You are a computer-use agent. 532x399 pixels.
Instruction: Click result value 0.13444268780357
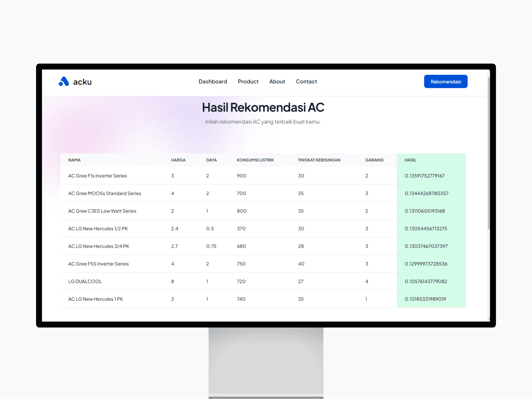click(x=426, y=193)
